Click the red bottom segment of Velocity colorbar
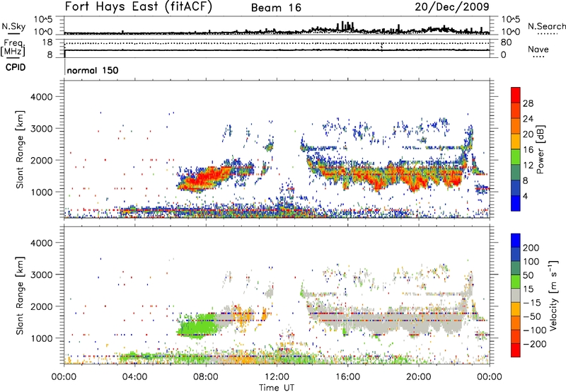The image size is (566, 392). pyautogui.click(x=516, y=350)
